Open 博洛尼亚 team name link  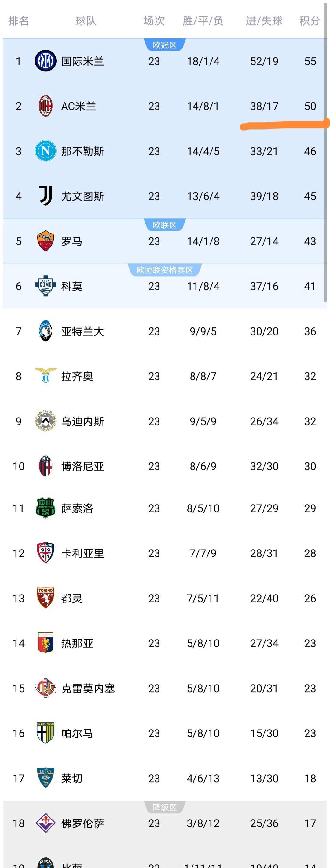click(82, 466)
